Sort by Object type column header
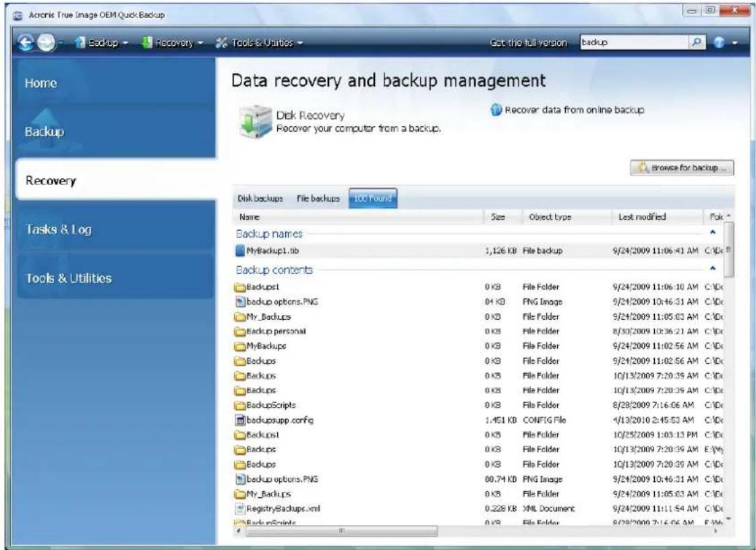 (567, 217)
